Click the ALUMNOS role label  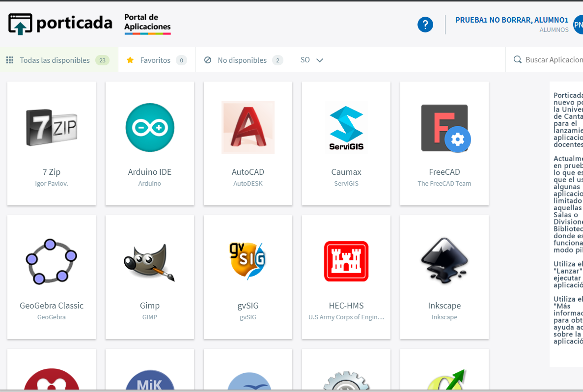point(554,30)
